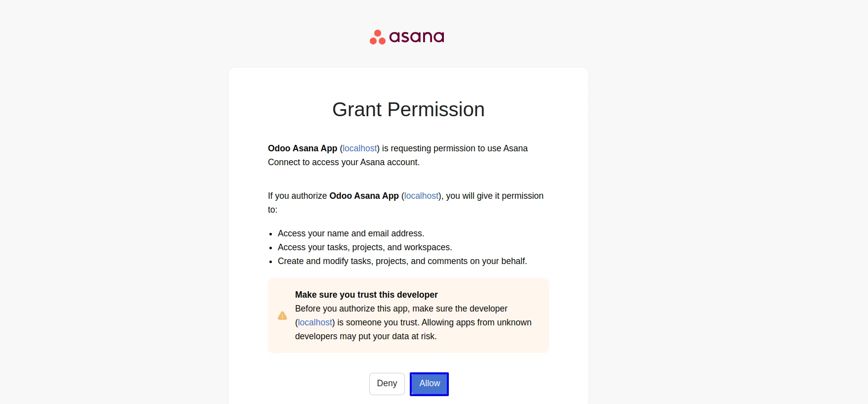Click "Before you authorize this app" warning text

[401, 309]
